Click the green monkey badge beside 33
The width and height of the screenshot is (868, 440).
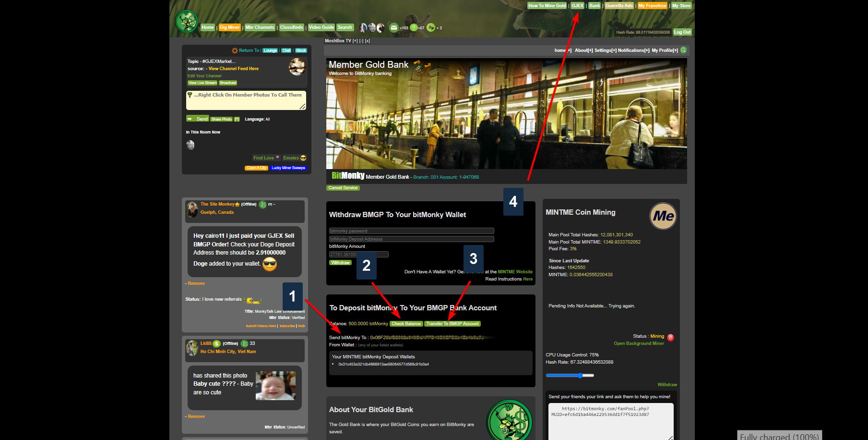click(244, 343)
